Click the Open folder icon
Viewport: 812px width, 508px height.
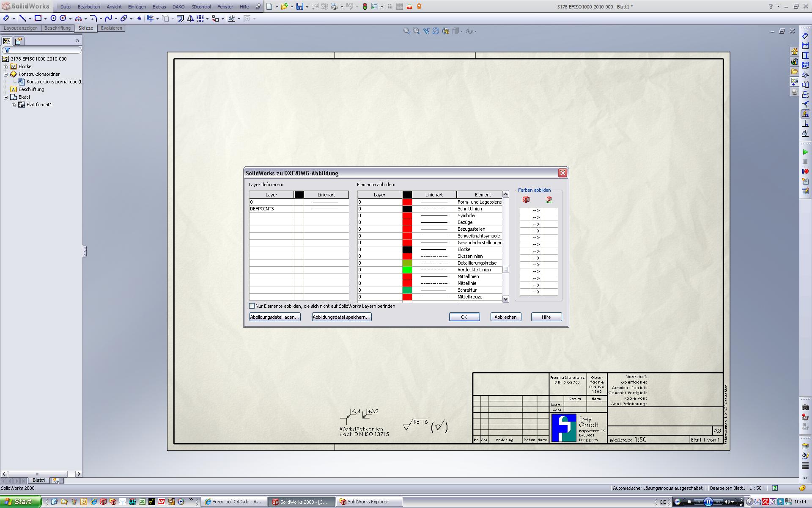point(284,6)
